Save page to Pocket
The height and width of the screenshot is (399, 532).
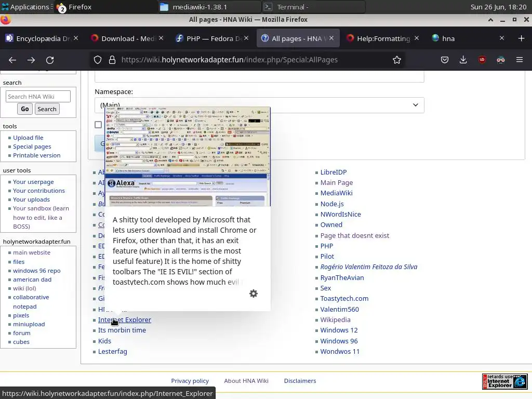click(x=445, y=60)
